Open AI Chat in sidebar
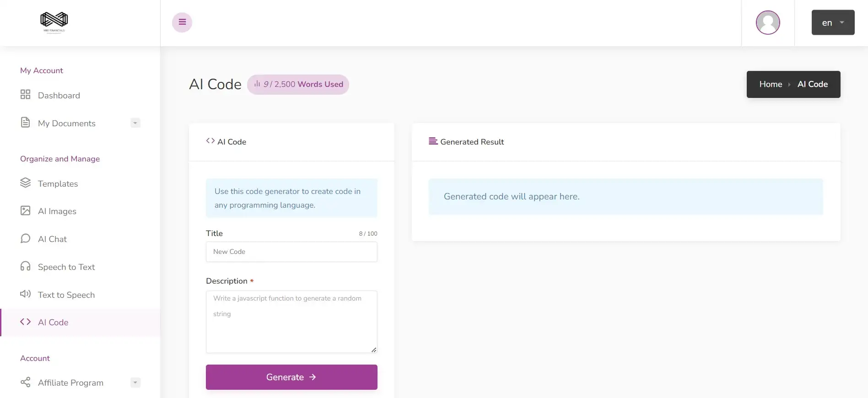 point(52,239)
